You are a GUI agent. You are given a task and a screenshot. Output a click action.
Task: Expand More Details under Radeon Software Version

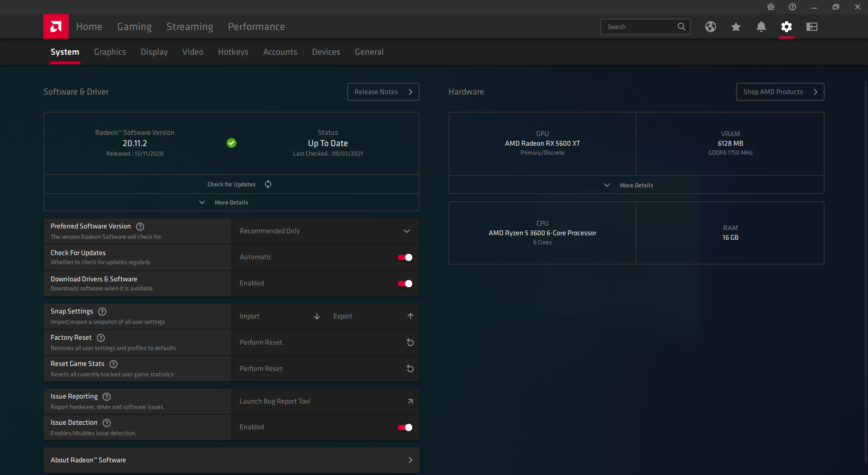tap(231, 202)
